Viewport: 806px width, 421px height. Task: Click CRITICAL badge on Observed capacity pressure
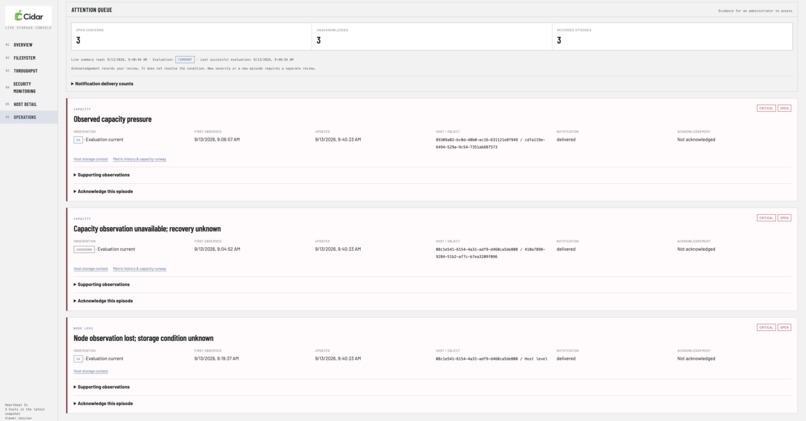(x=766, y=108)
